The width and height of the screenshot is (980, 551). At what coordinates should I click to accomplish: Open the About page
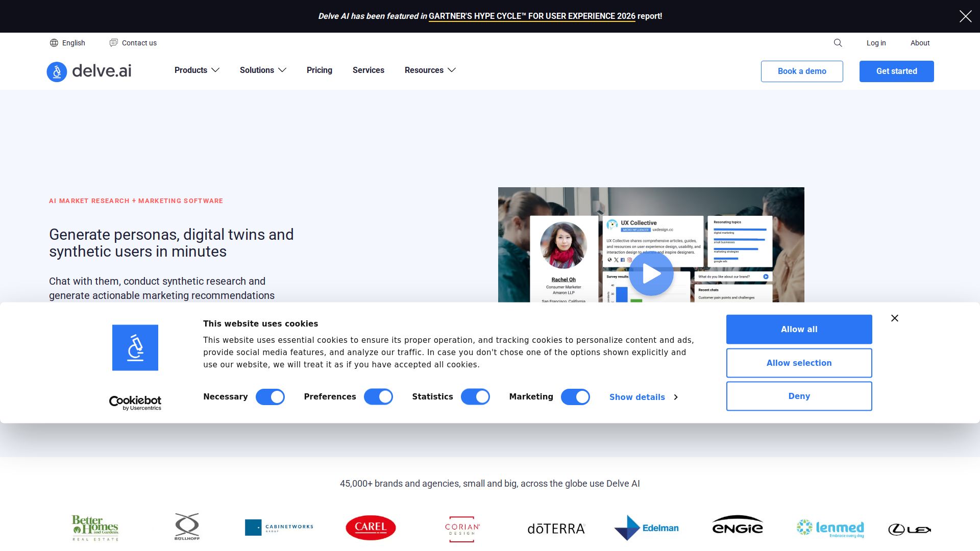[x=920, y=43]
